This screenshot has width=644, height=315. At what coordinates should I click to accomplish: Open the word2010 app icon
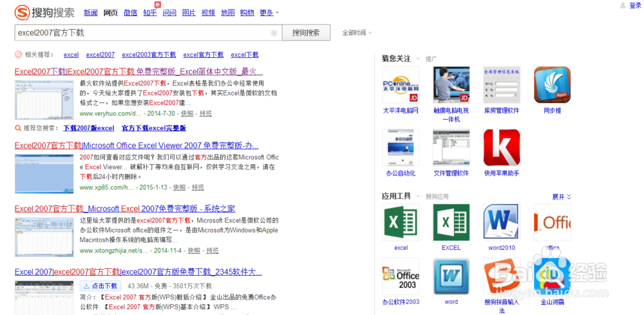502,222
